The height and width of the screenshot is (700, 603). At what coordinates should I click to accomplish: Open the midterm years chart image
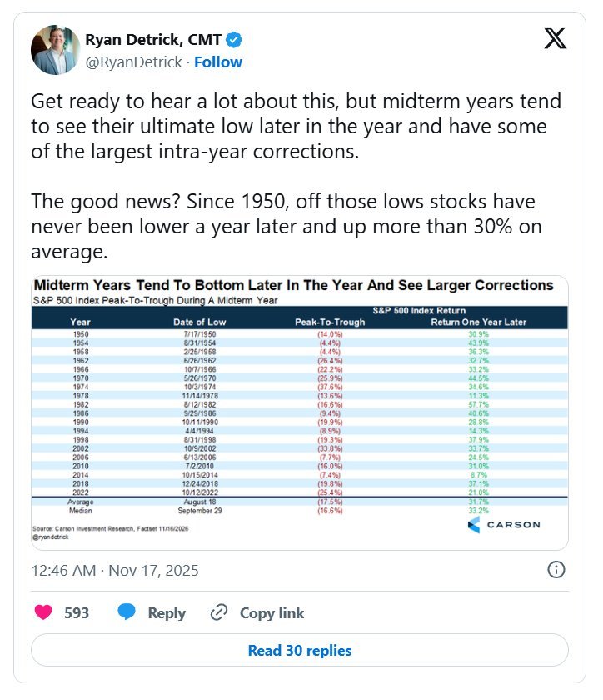pyautogui.click(x=300, y=412)
